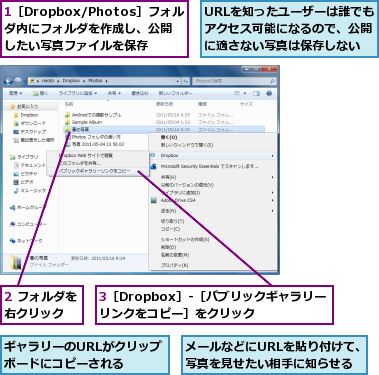This screenshot has width=379, height=375.
Task: Toggle the preview pane icon in toolbar
Action: click(x=256, y=93)
